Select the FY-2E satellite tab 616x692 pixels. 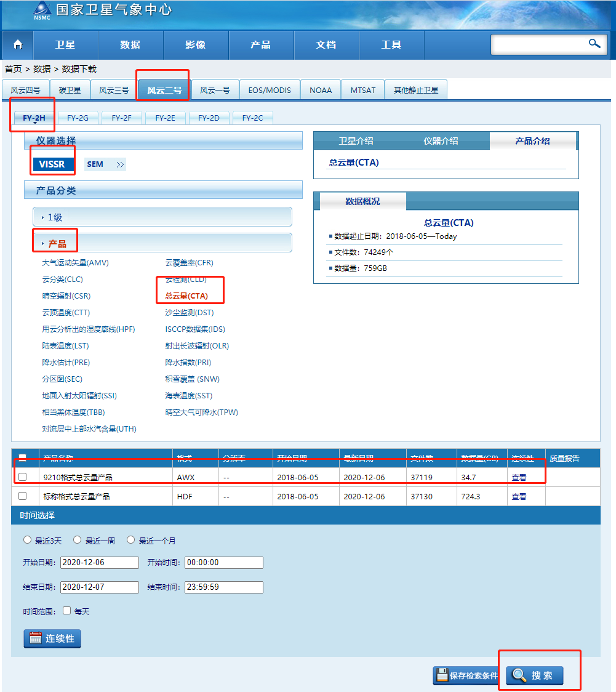[x=166, y=118]
